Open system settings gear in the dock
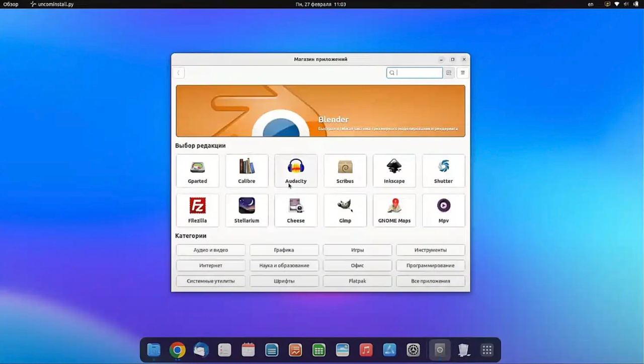Image resolution: width=644 pixels, height=364 pixels. 414,350
